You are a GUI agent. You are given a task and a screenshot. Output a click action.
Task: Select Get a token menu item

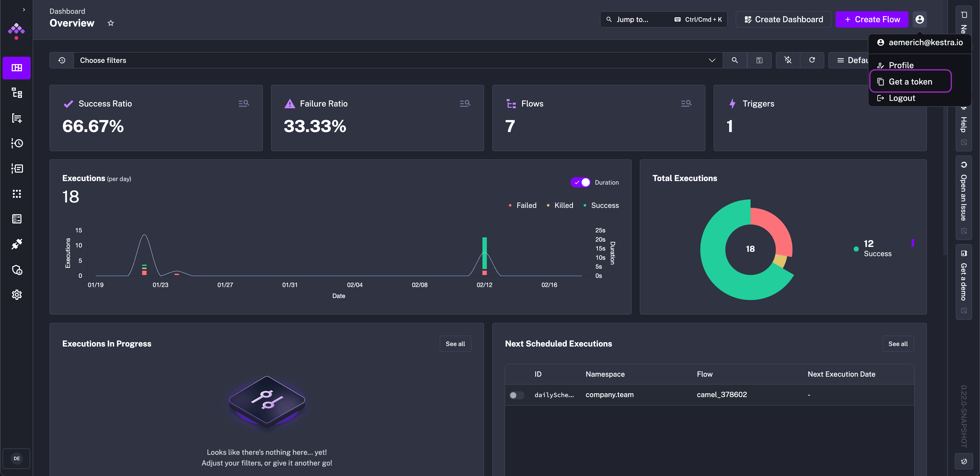pyautogui.click(x=910, y=81)
